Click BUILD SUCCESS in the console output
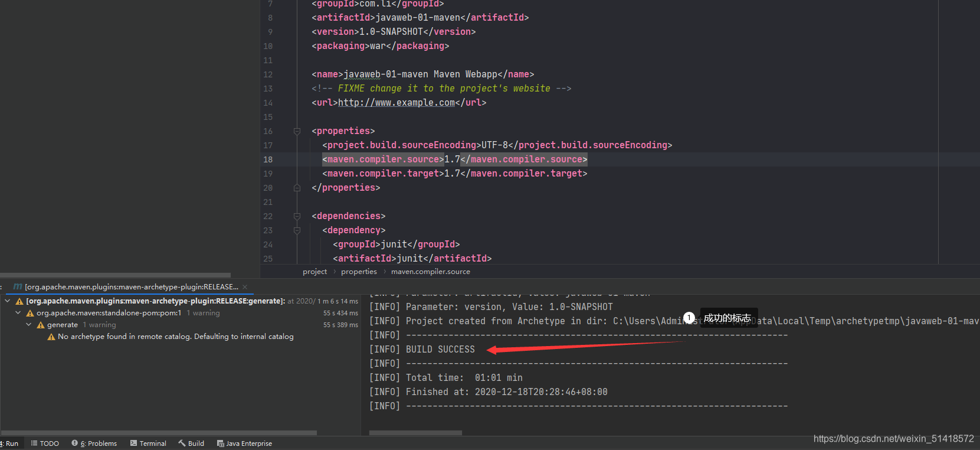The image size is (980, 450). click(440, 350)
